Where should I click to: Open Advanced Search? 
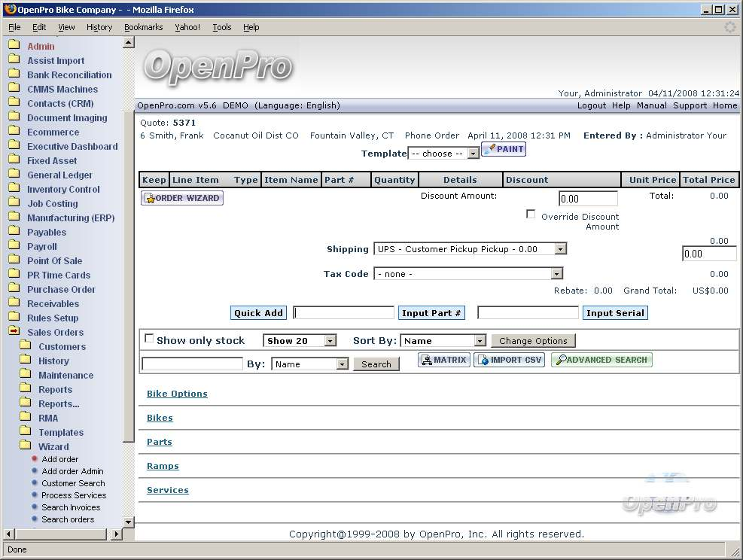[x=601, y=361]
